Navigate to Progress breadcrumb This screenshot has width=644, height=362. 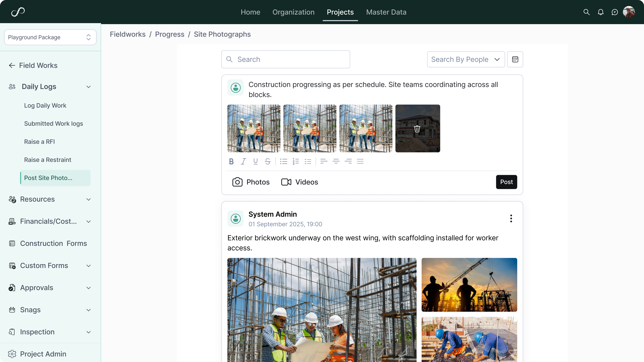[x=170, y=34]
